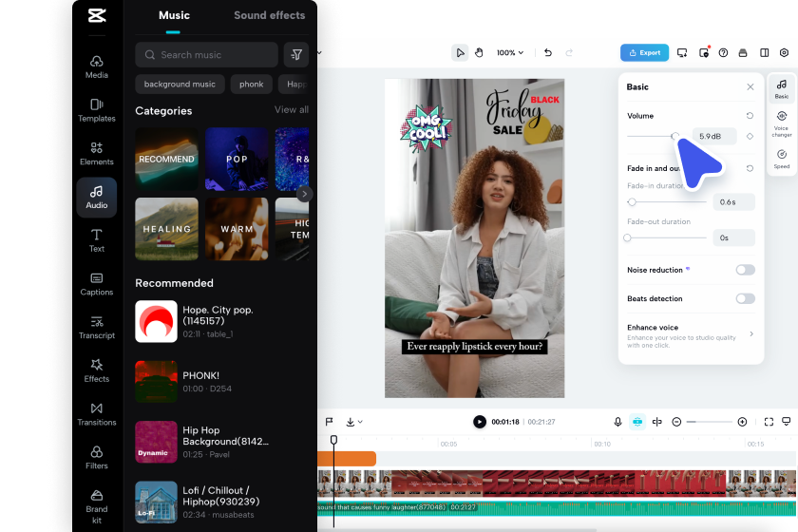Reset the Fade in and out setting

click(x=750, y=168)
